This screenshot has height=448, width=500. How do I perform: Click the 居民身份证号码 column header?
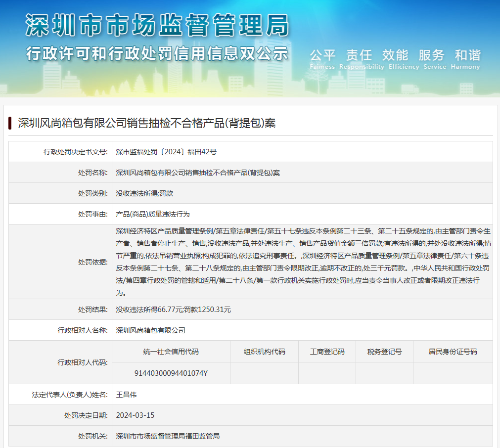click(x=453, y=352)
